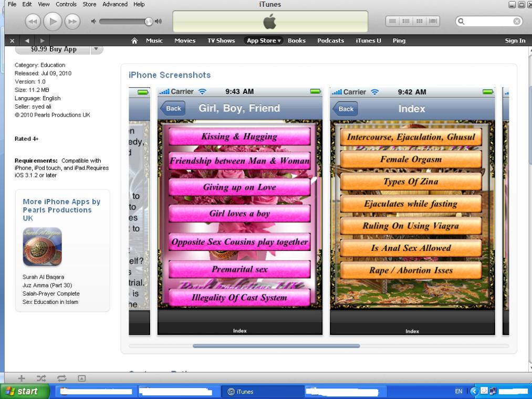The width and height of the screenshot is (532, 399).
Task: Click the EN language indicator
Action: point(458,392)
